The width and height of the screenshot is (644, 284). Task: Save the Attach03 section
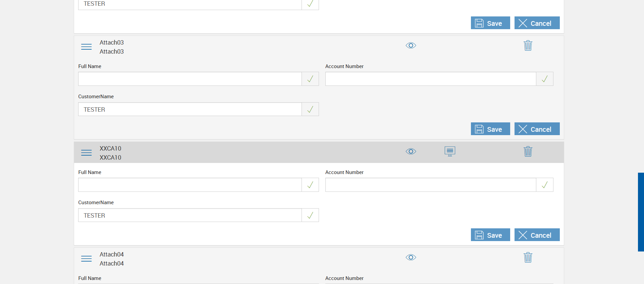[490, 129]
